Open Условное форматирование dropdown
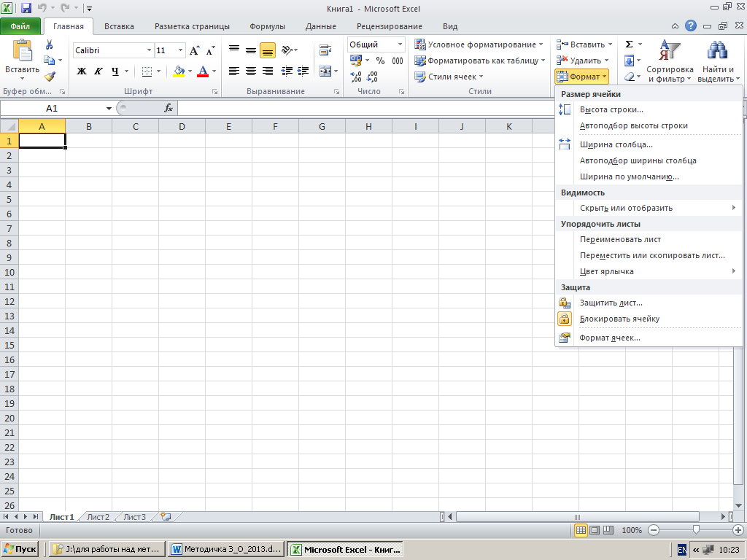This screenshot has width=747, height=560. [x=479, y=44]
